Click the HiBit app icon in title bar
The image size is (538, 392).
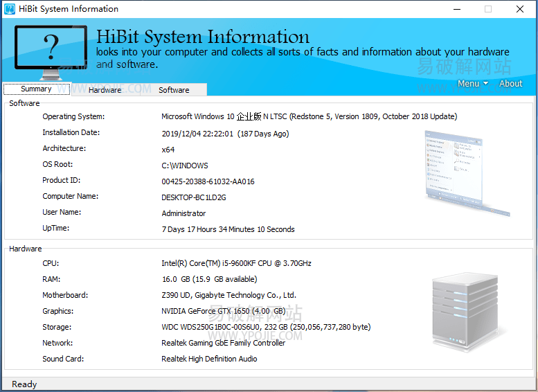pyautogui.click(x=10, y=9)
